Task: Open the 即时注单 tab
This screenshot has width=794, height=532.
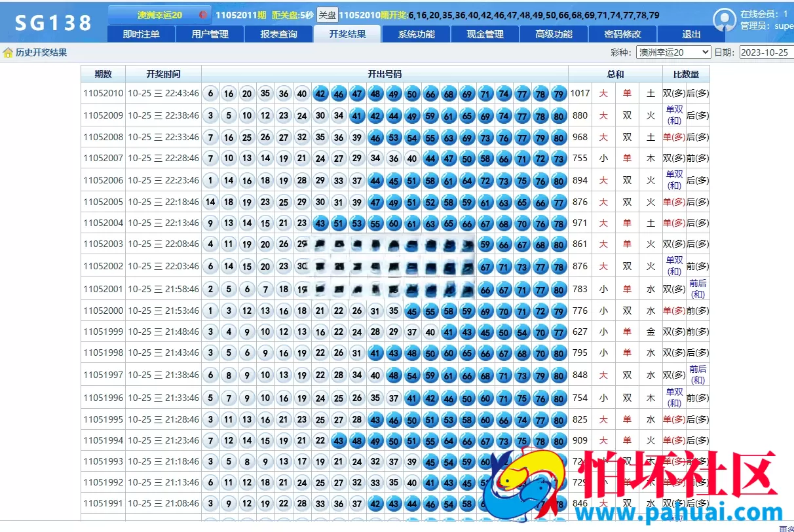Action: point(141,34)
